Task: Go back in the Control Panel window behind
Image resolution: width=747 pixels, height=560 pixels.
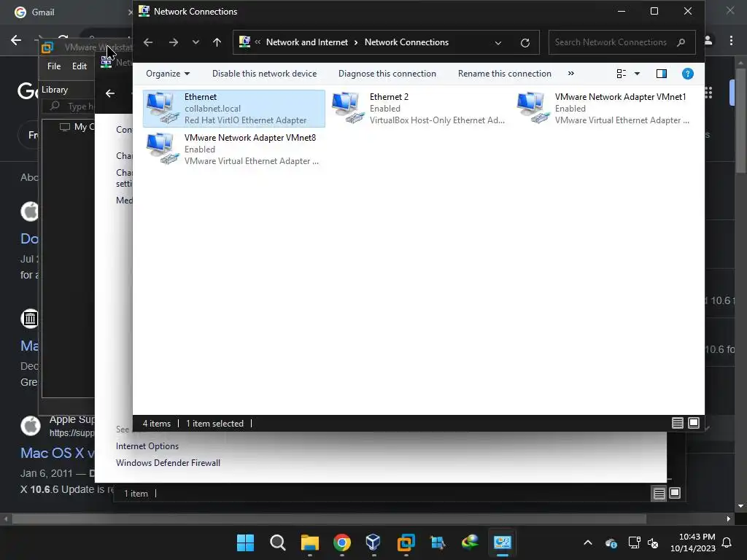Action: click(110, 93)
